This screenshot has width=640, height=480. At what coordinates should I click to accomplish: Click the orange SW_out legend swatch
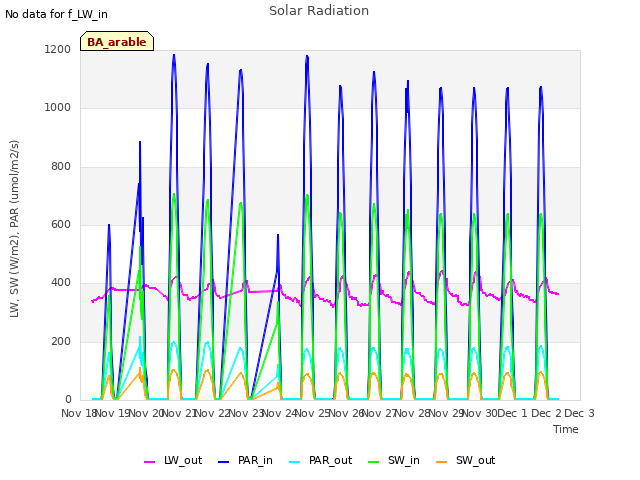(442, 462)
